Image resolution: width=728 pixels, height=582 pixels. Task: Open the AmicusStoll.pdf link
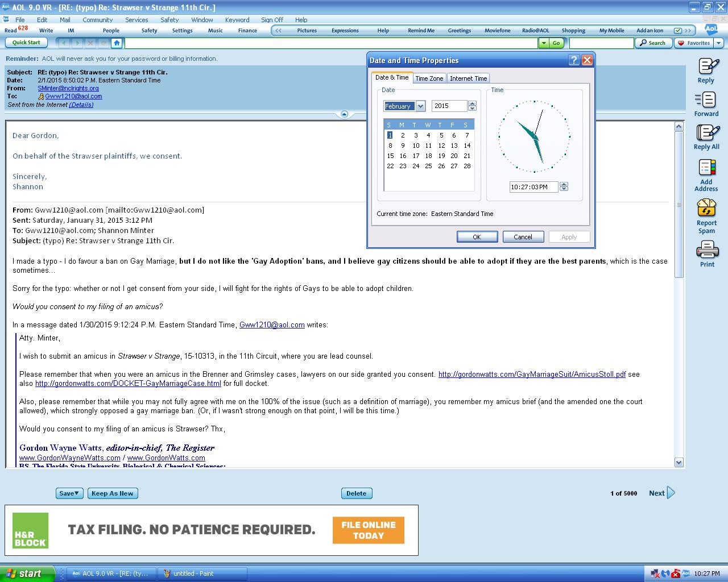(x=532, y=375)
